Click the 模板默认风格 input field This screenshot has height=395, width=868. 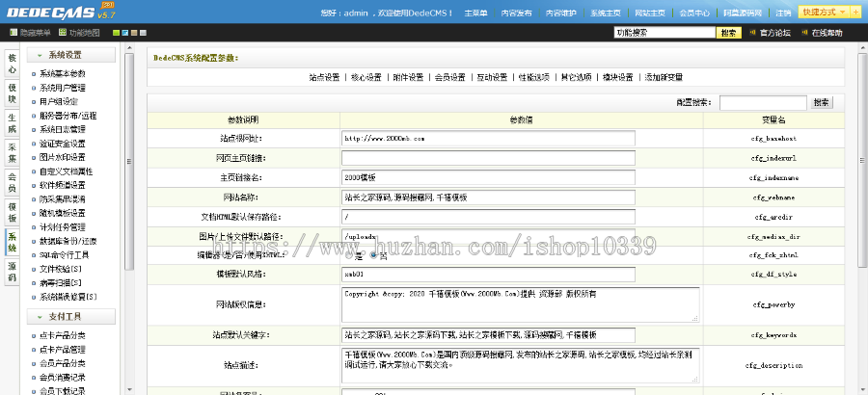[x=488, y=274]
